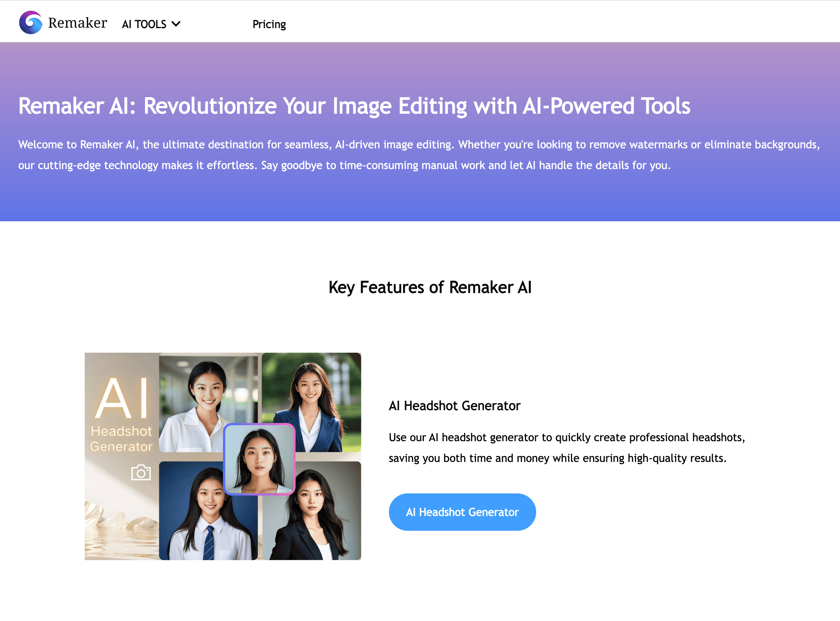Click the "Use our AI headshot generator" description
Image resolution: width=840 pixels, height=621 pixels.
(567, 448)
